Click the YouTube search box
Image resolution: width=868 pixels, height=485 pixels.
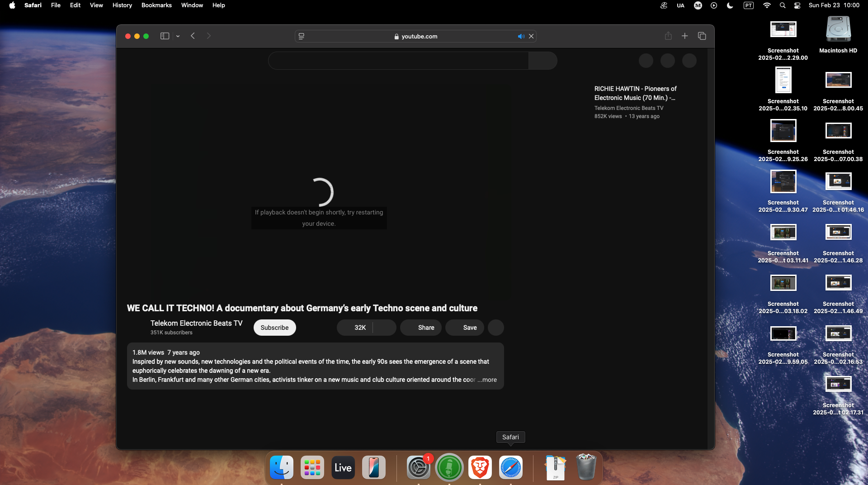pyautogui.click(x=398, y=61)
